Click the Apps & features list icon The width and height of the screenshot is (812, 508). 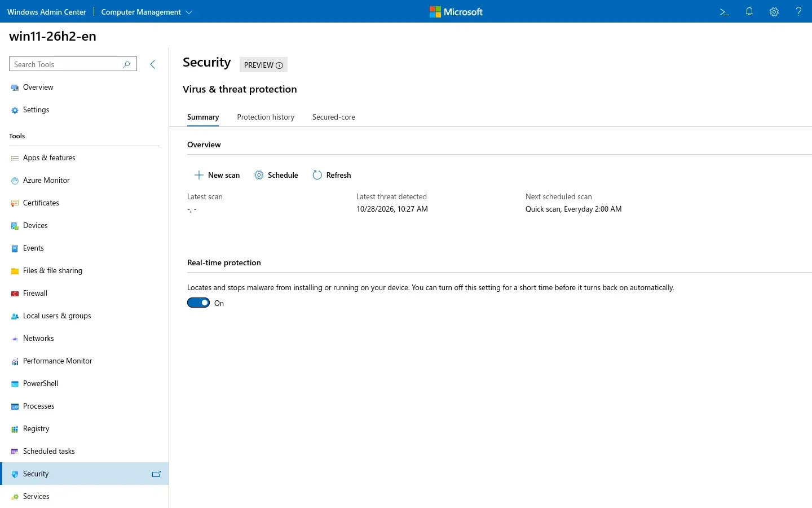tap(15, 158)
